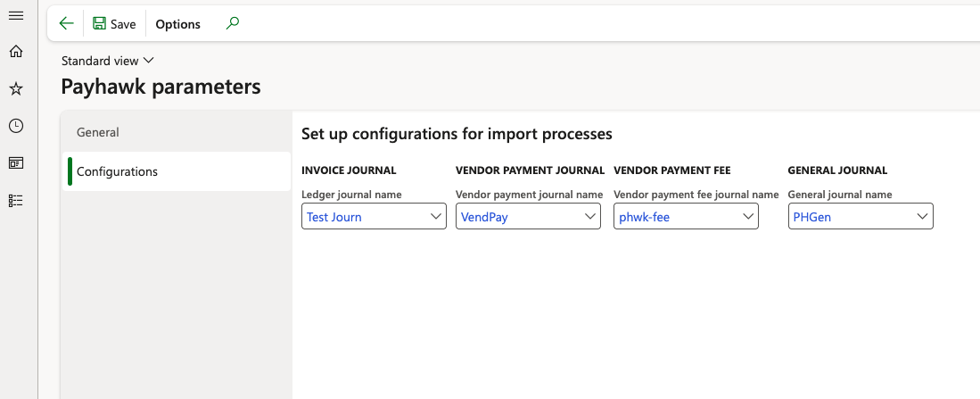Select the Configurations tab
Image resolution: width=980 pixels, height=399 pixels.
[177, 171]
